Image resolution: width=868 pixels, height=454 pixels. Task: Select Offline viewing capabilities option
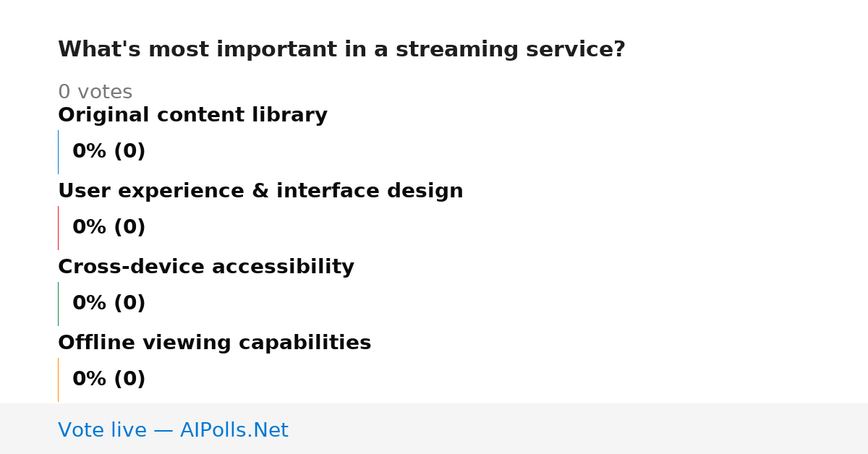(x=214, y=343)
